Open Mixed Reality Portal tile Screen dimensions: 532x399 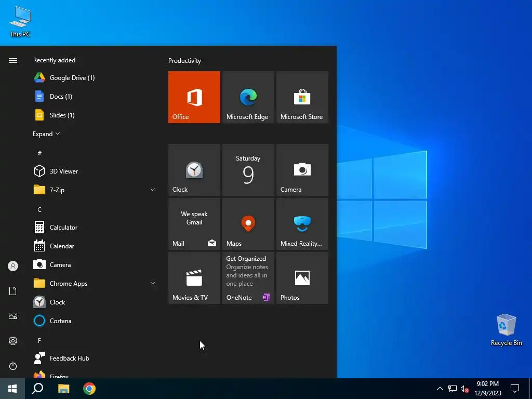pos(302,224)
